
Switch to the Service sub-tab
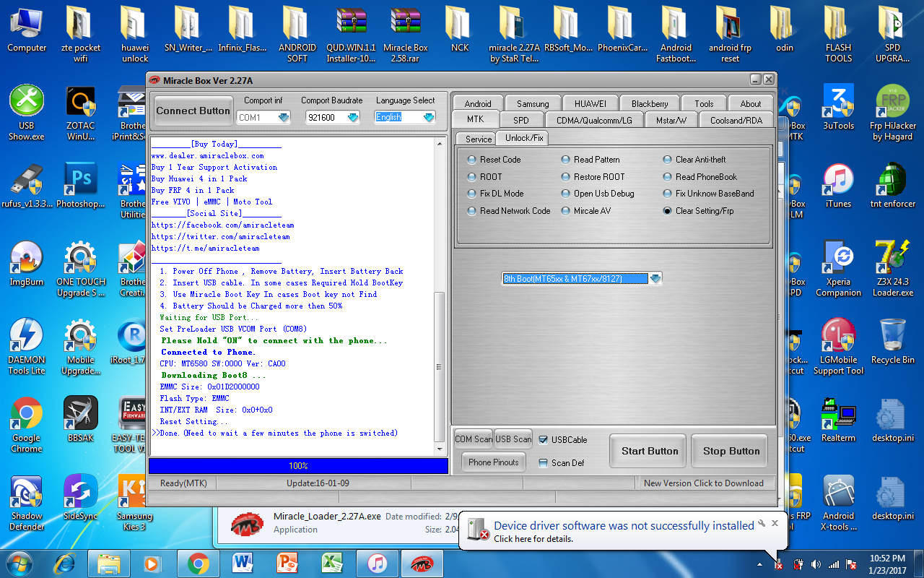pos(479,139)
